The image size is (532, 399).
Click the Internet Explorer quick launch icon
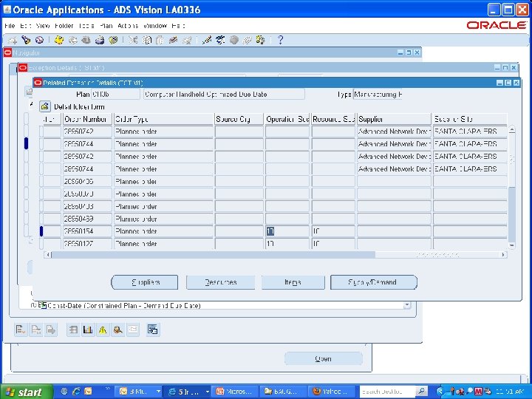76,392
